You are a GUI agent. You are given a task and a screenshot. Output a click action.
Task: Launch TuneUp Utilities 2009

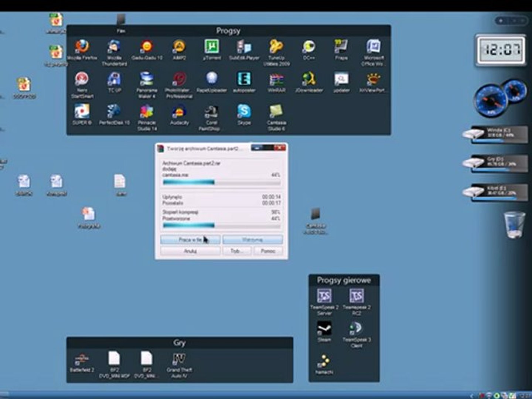point(276,53)
